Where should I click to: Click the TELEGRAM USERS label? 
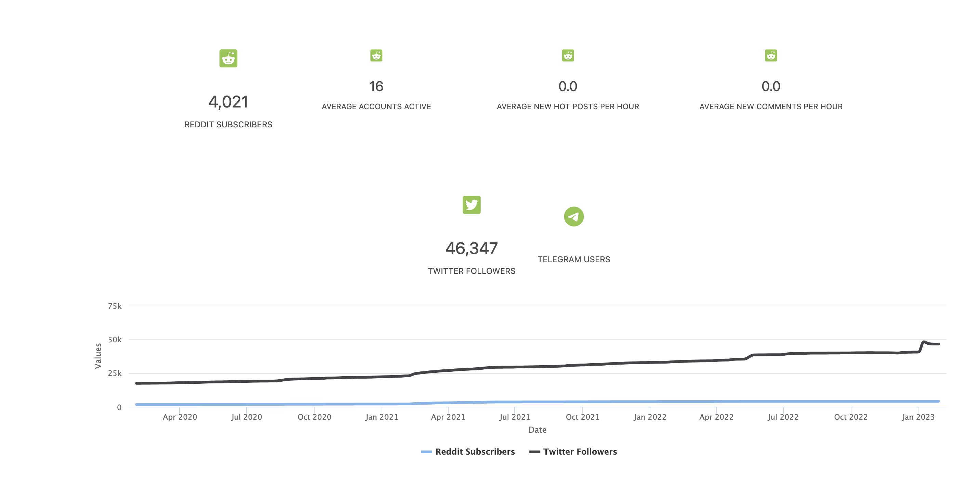tap(574, 259)
